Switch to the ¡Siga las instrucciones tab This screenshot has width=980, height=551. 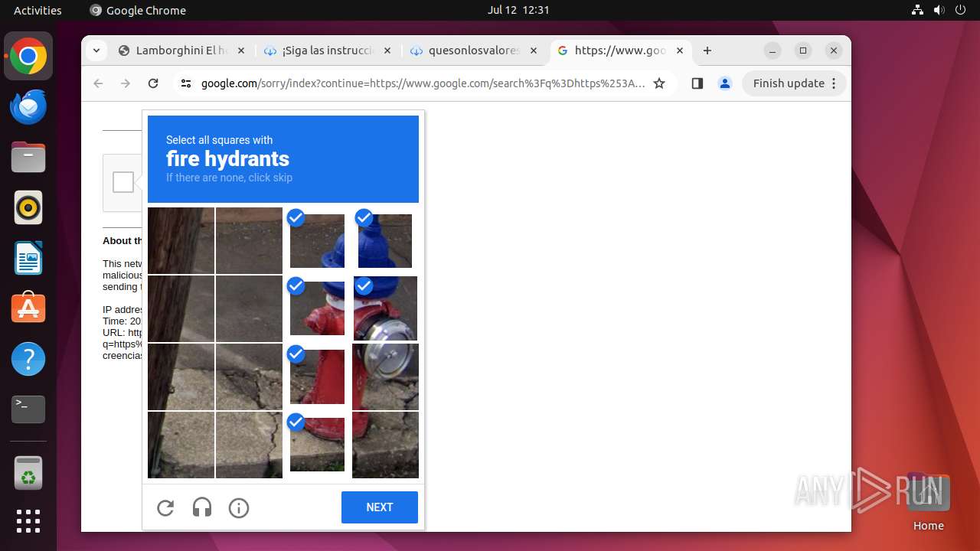[327, 51]
